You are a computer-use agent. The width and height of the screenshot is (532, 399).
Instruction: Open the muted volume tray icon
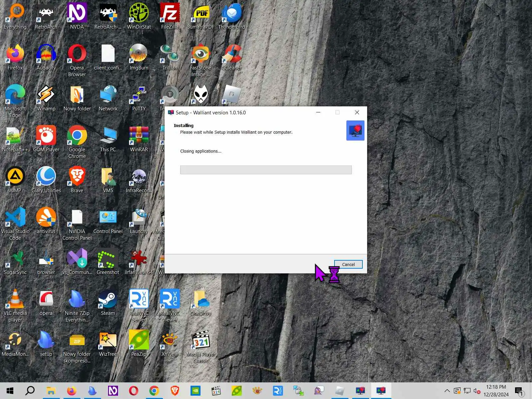(x=476, y=391)
